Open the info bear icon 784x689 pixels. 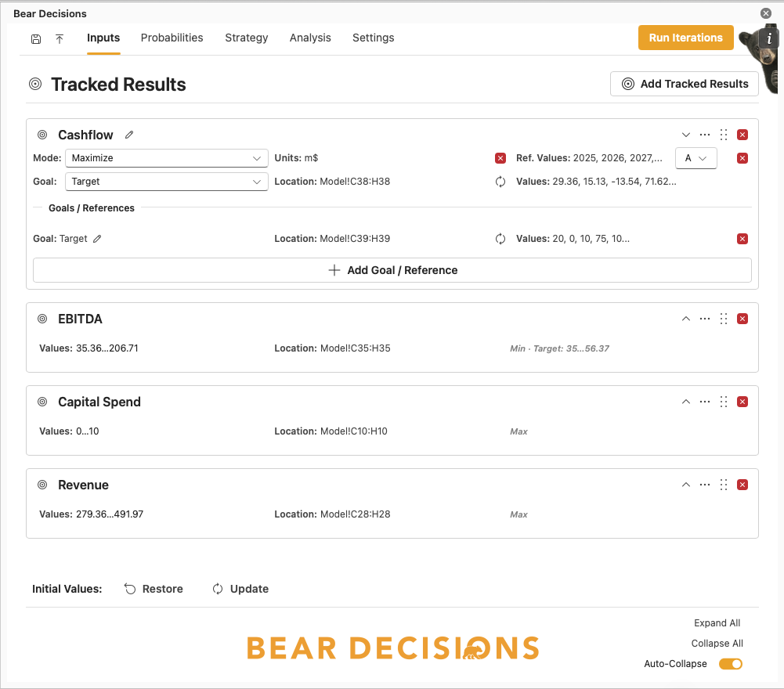[769, 38]
